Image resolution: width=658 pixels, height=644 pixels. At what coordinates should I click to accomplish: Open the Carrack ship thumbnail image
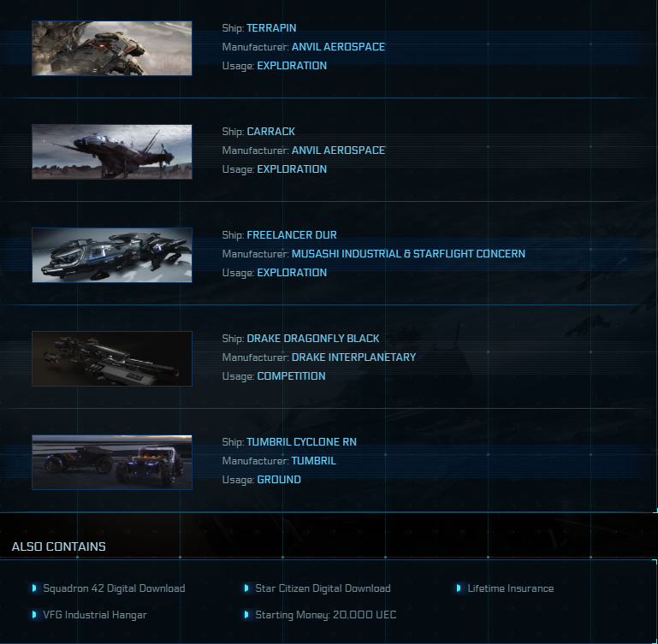click(x=112, y=152)
